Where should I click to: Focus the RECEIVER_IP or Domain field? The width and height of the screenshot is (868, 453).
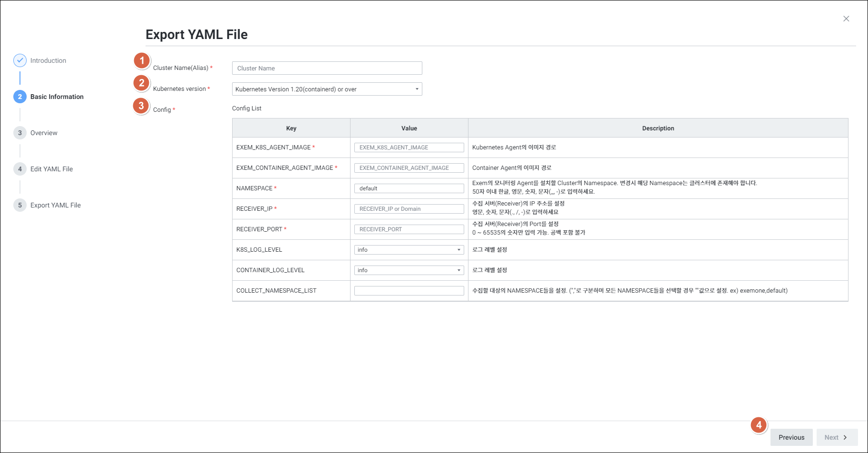coord(409,209)
